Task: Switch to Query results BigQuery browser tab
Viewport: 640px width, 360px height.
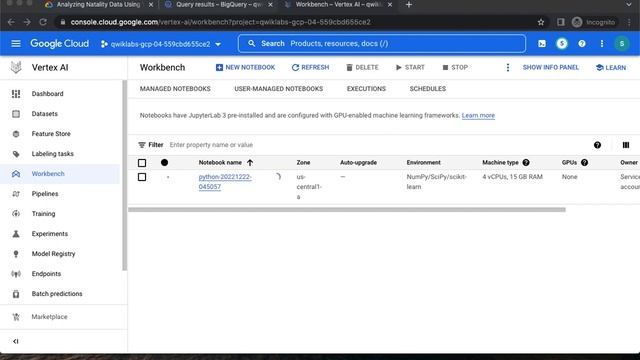Action: point(219,5)
